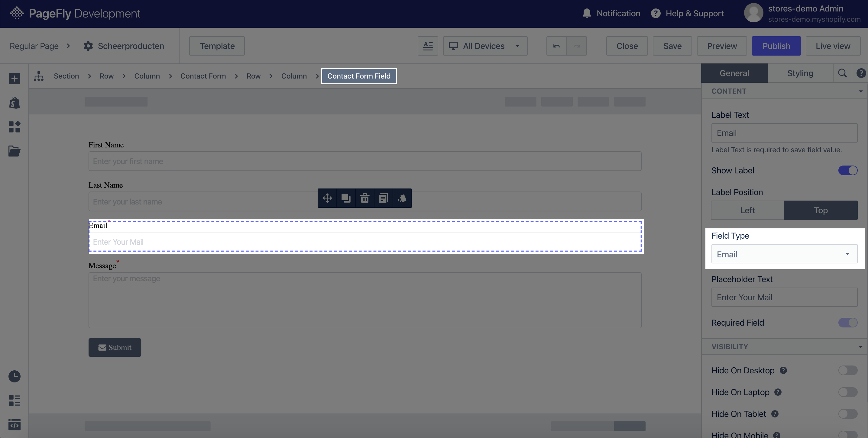Save the page
Screen dimensions: 868x438
(x=672, y=46)
